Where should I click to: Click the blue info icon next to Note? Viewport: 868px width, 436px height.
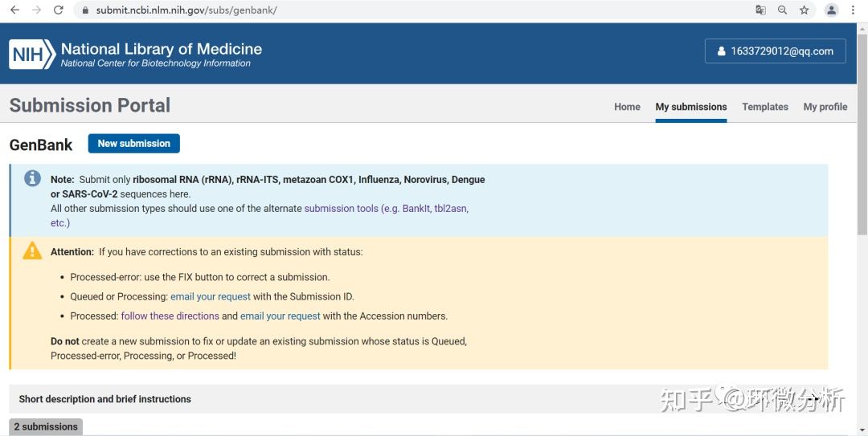point(32,178)
